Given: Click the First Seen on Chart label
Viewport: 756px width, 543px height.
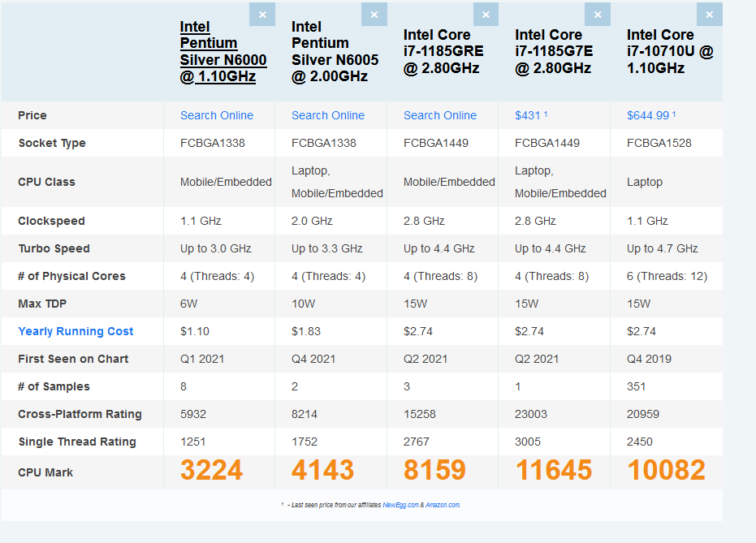Looking at the screenshot, I should [73, 359].
